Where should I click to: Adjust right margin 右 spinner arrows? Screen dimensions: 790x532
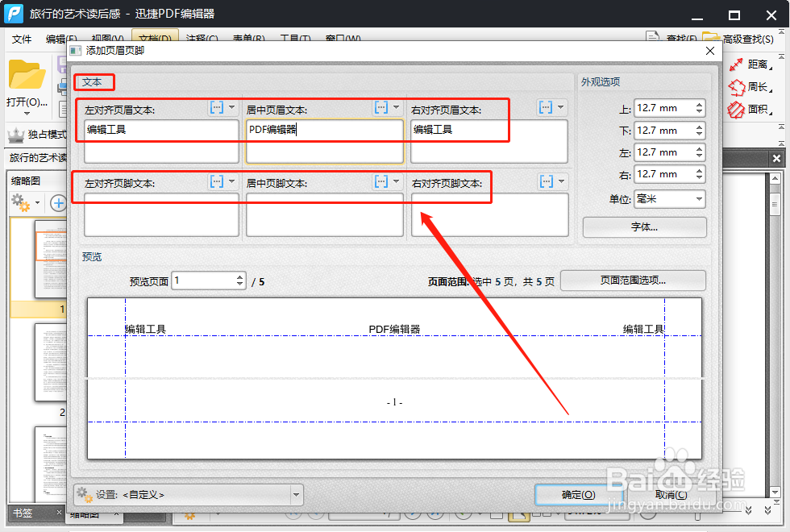[x=700, y=174]
